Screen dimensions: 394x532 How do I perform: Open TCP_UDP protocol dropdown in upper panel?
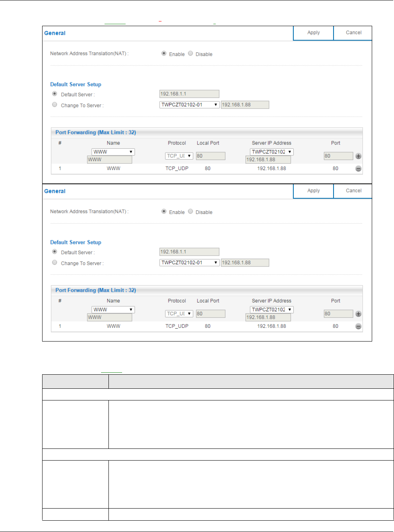[179, 156]
